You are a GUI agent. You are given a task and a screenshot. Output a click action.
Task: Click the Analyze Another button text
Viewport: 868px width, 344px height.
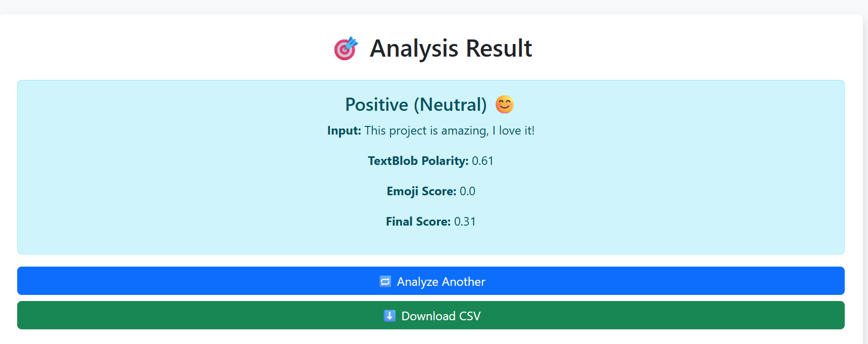coord(441,281)
